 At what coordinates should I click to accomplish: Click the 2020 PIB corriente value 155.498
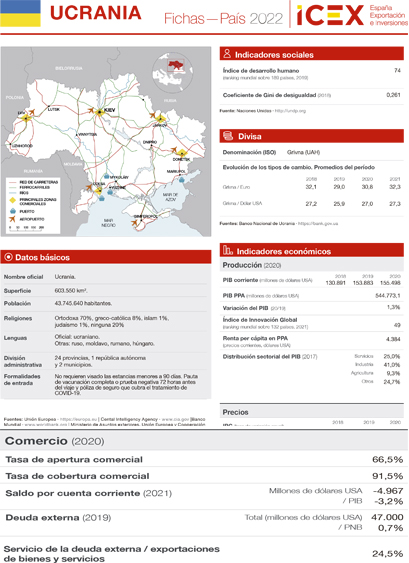point(390,283)
